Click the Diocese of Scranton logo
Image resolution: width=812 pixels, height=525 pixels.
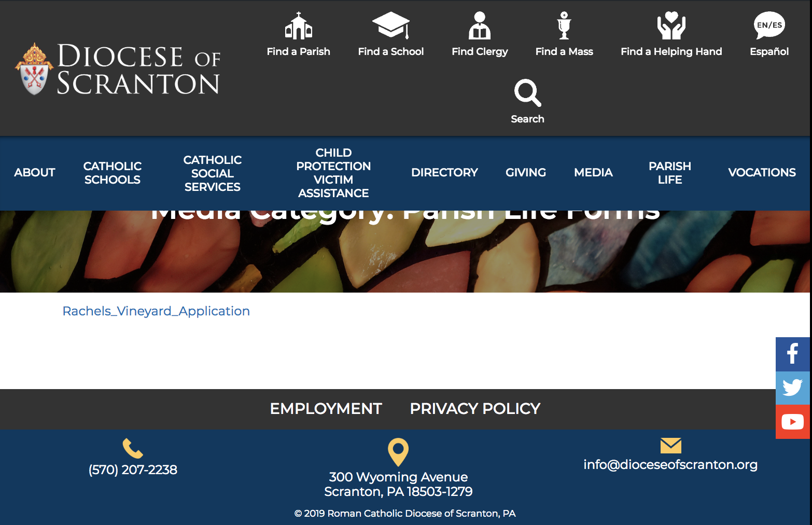point(118,69)
